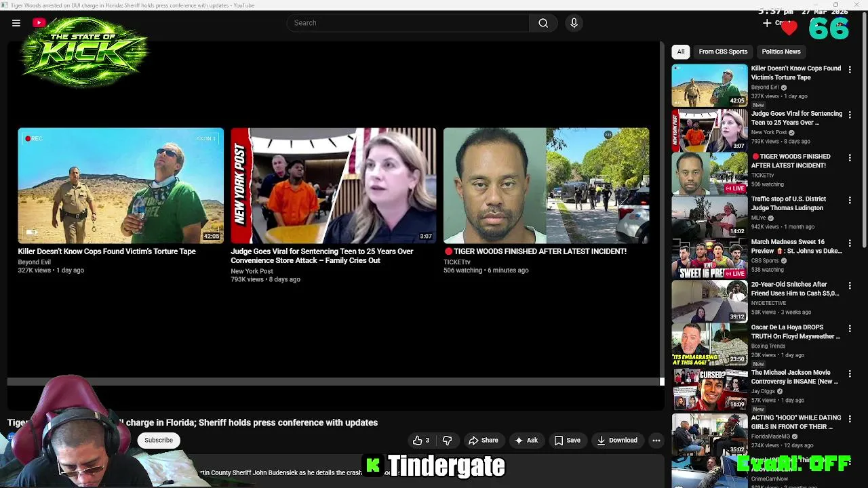Click 'Jay Diggs' channel name in sidebar
This screenshot has height=488, width=868.
(x=763, y=392)
